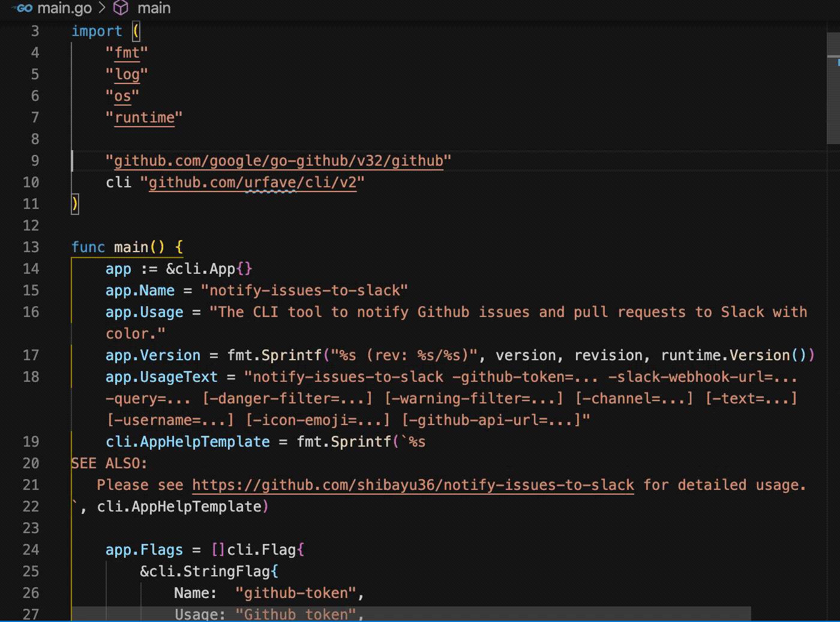
Task: Follow the "runtime" import link
Action: click(x=145, y=118)
